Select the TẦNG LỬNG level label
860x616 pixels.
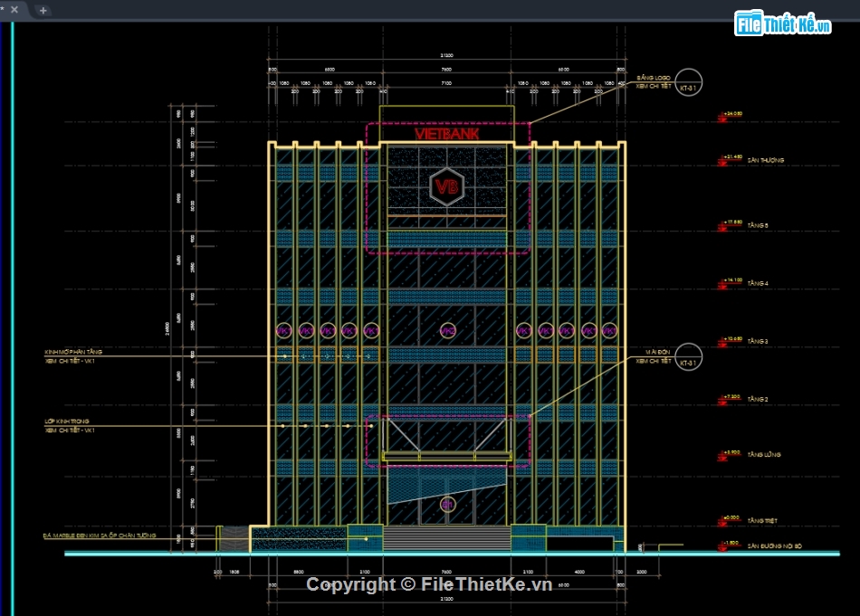(x=764, y=454)
